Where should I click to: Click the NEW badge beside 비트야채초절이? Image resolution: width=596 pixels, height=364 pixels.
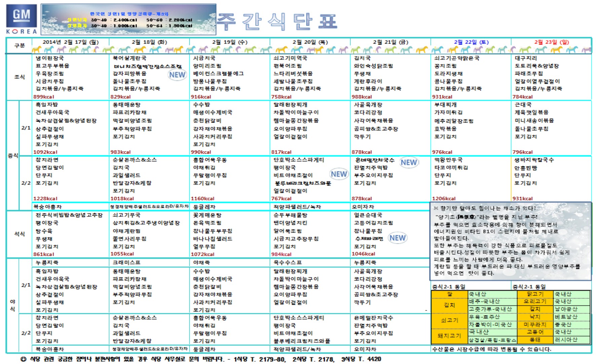[338, 174]
